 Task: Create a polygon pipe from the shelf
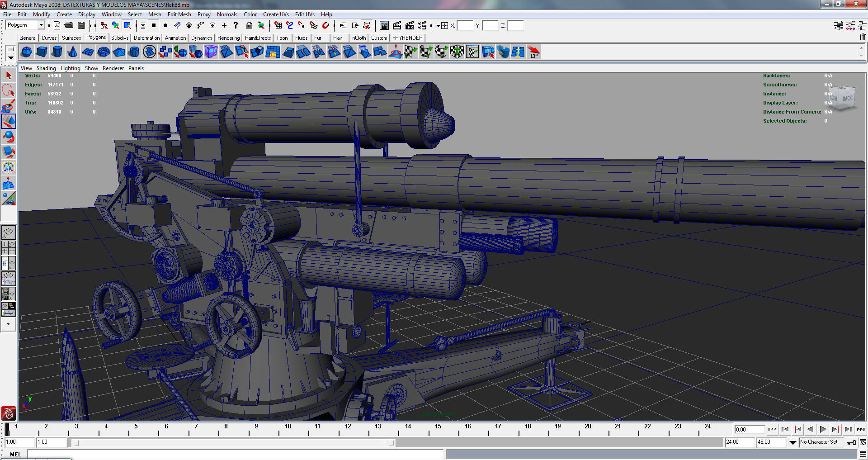(134, 52)
